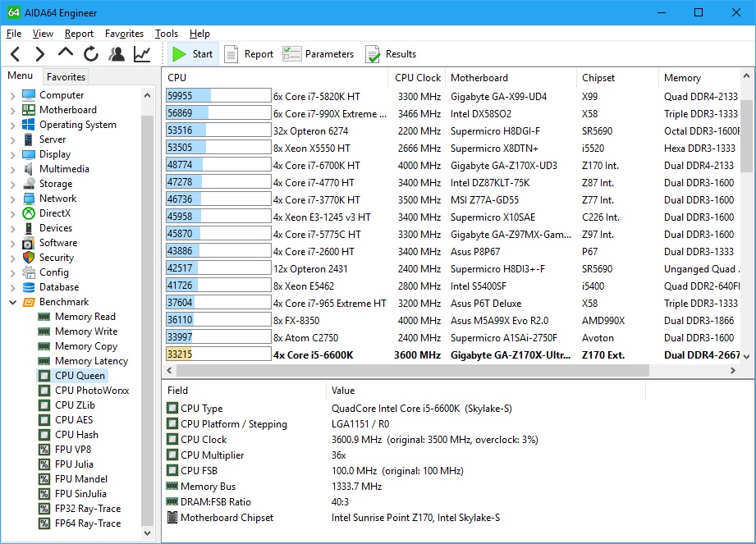Collapse the Benchmark tree node
Viewport: 756px width, 544px height.
coord(12,302)
